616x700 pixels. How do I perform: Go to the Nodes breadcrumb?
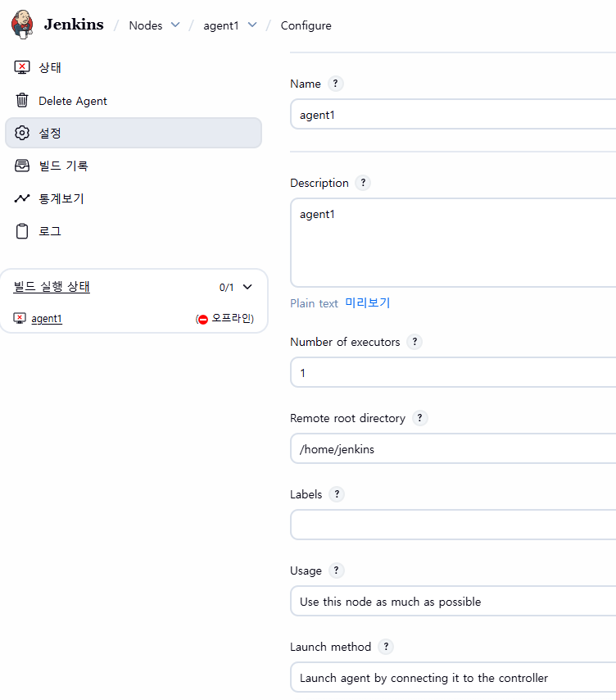[146, 25]
